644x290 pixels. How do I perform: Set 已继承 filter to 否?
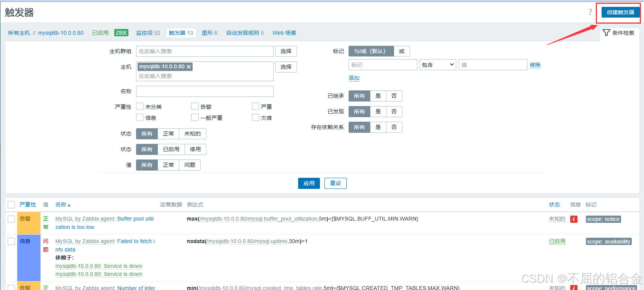click(x=394, y=96)
